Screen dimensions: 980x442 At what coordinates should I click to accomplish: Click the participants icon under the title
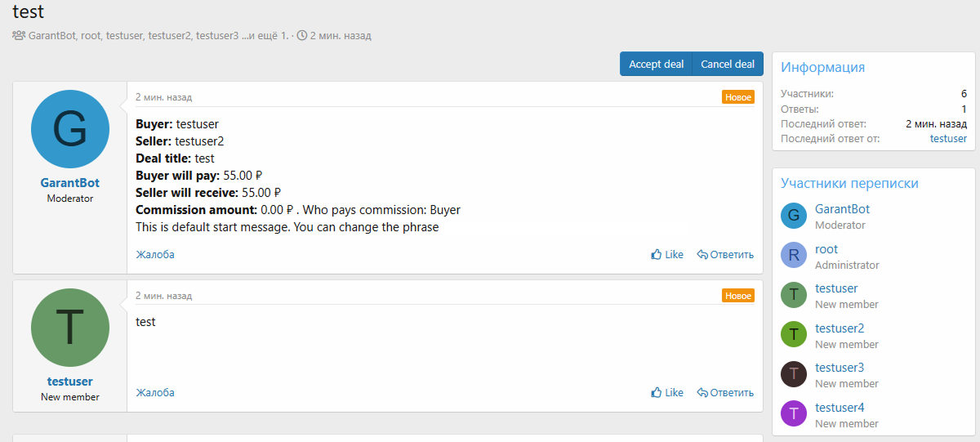[x=19, y=36]
